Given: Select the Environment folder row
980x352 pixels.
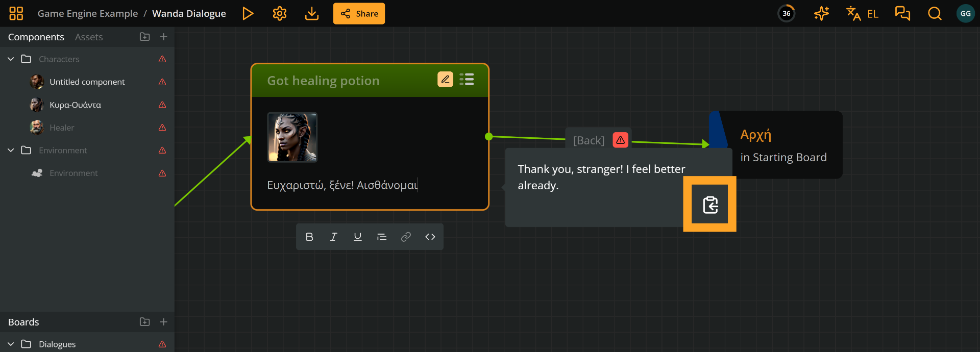Looking at the screenshot, I should point(87,150).
